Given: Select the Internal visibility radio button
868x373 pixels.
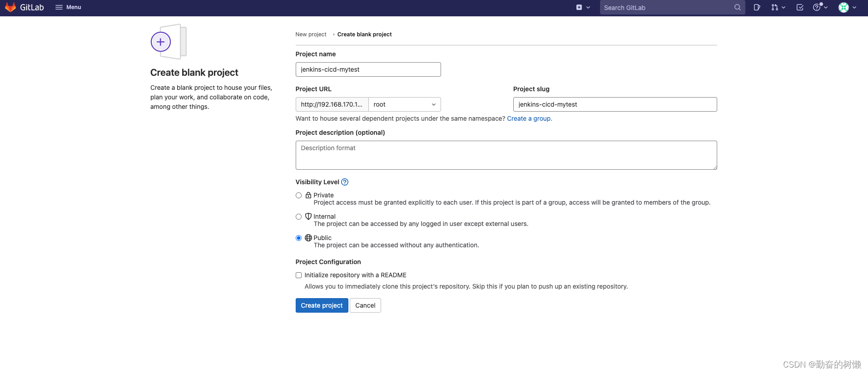Looking at the screenshot, I should 298,217.
